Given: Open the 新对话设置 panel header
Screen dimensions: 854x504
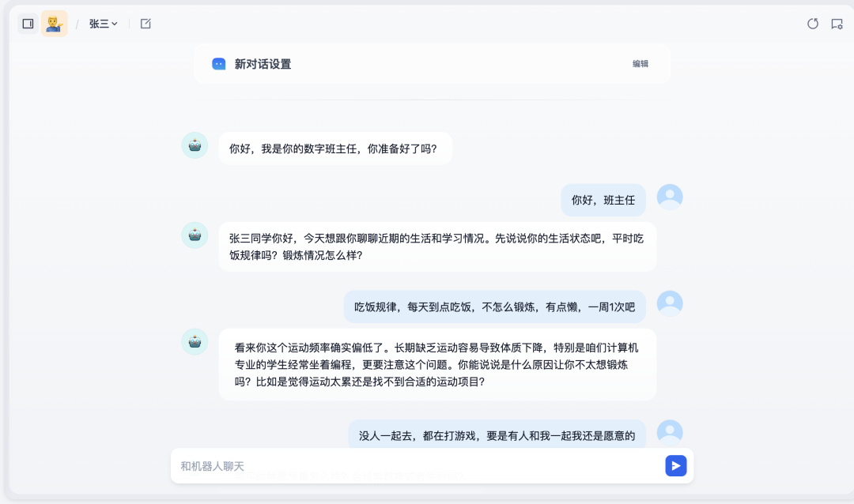Looking at the screenshot, I should pyautogui.click(x=432, y=64).
